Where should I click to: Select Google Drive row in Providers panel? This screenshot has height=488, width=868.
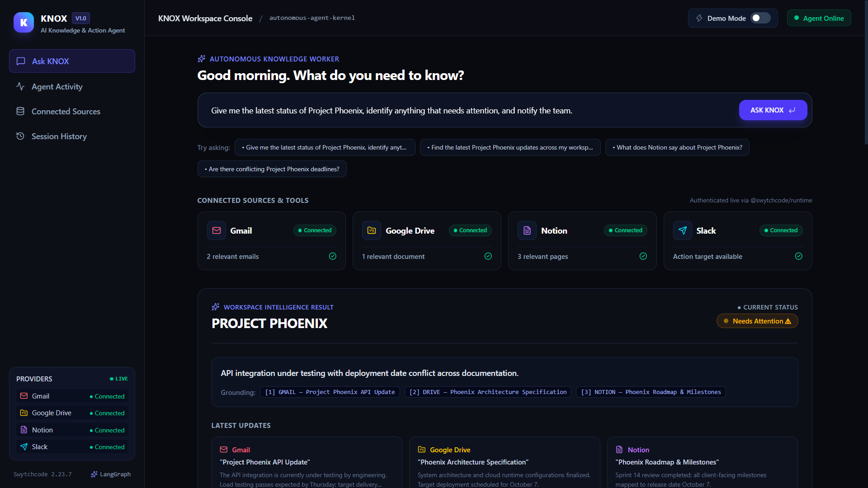pos(72,413)
